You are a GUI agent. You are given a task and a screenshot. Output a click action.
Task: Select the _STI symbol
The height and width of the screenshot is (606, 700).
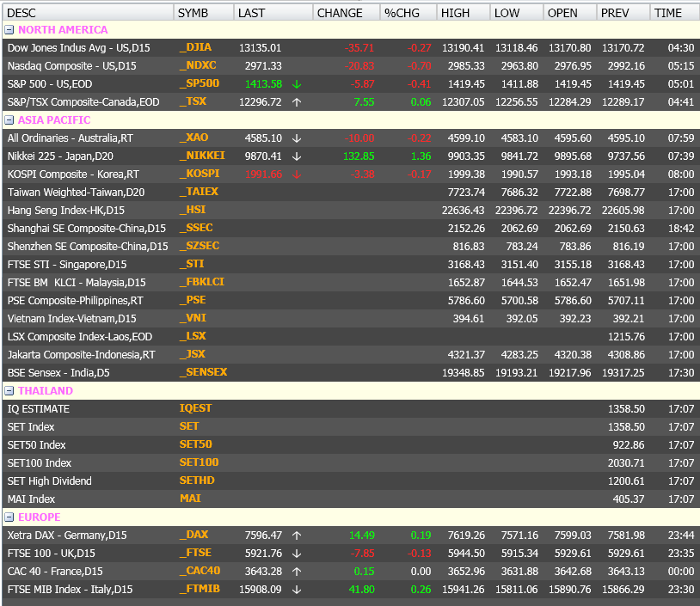click(192, 264)
